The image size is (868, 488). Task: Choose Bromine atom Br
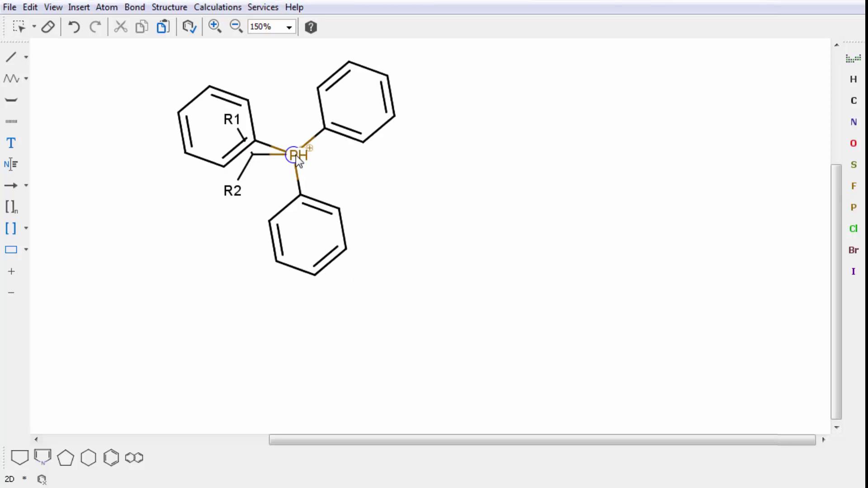pyautogui.click(x=854, y=250)
